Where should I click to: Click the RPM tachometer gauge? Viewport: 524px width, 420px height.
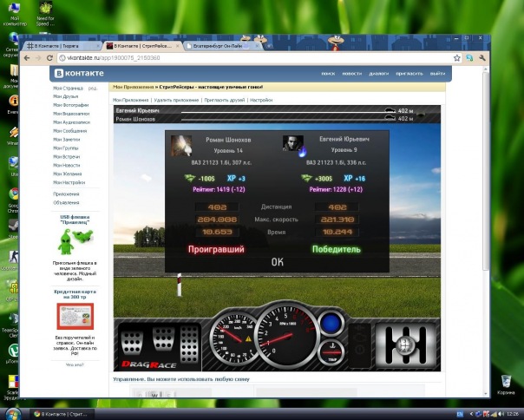[x=287, y=334]
